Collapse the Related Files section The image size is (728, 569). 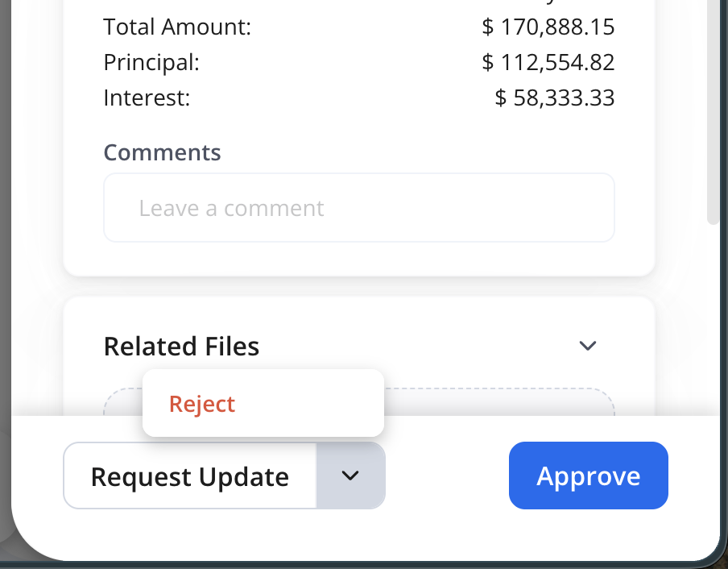click(x=587, y=346)
